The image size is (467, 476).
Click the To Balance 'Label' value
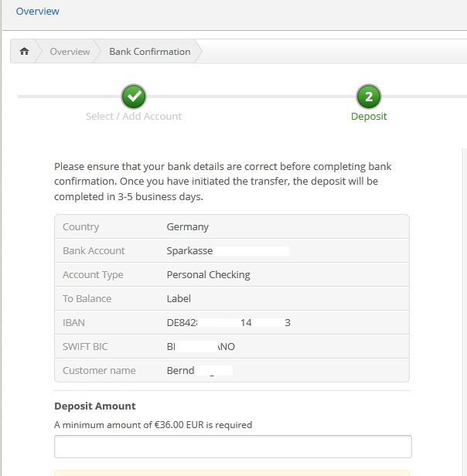179,299
